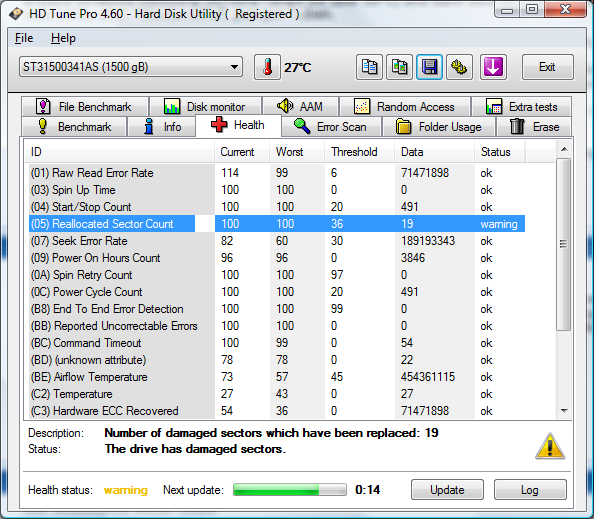594x519 pixels.
Task: Switch to the Error Scan tab
Action: point(331,127)
